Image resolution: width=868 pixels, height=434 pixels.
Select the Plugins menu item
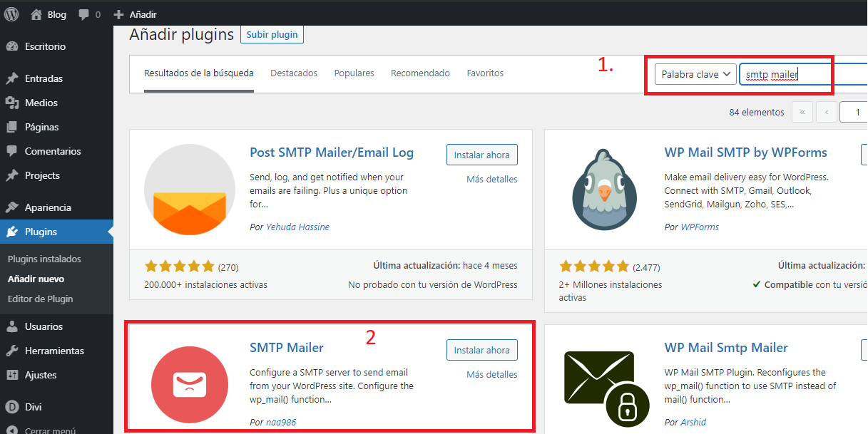coord(56,232)
